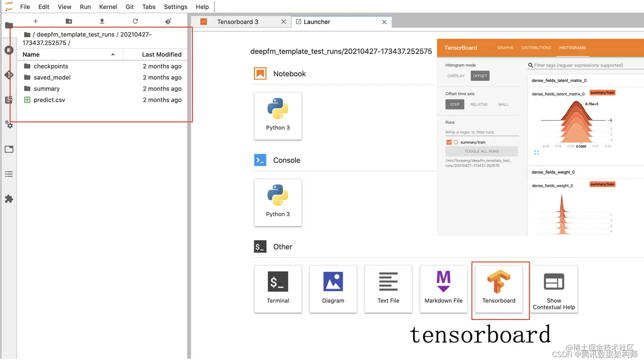Viewport: 644px width, 362px height.
Task: Switch histogram mode to OVERLAY
Action: [456, 76]
